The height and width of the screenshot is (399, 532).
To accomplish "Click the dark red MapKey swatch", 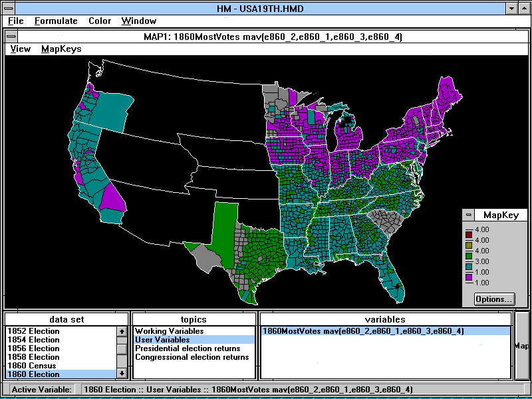I will [x=469, y=235].
